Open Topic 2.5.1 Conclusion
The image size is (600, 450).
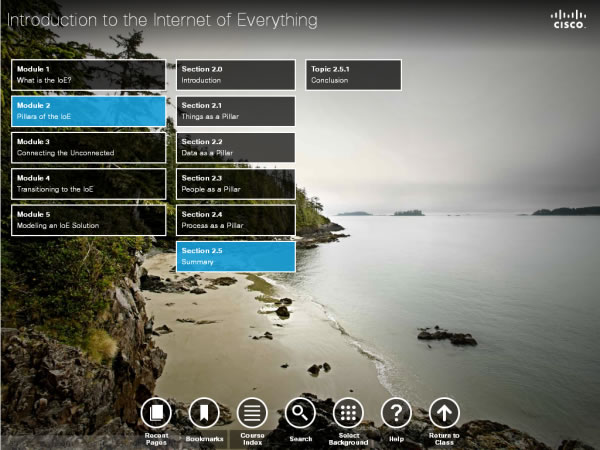tap(353, 74)
